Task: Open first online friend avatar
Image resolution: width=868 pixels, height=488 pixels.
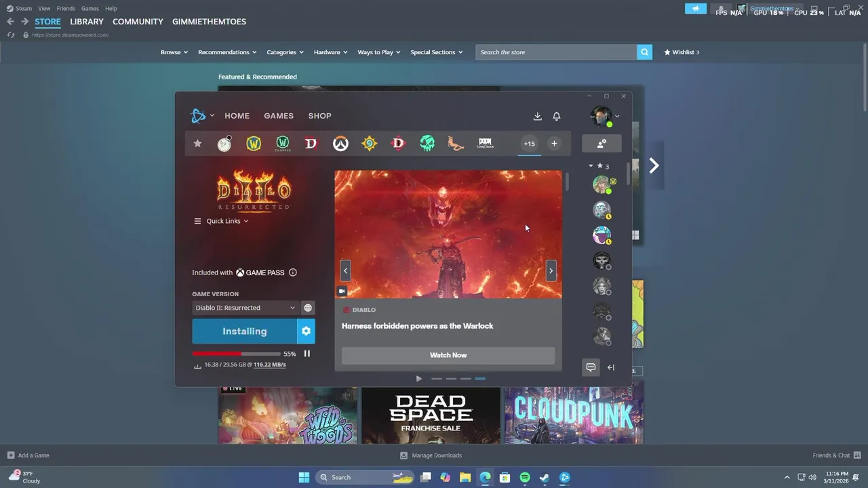Action: [x=601, y=184]
